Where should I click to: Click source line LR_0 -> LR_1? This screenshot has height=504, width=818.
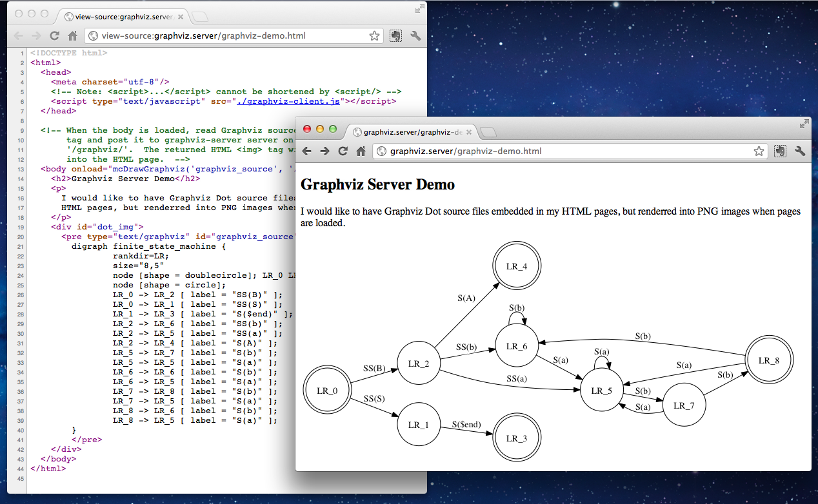(x=197, y=304)
